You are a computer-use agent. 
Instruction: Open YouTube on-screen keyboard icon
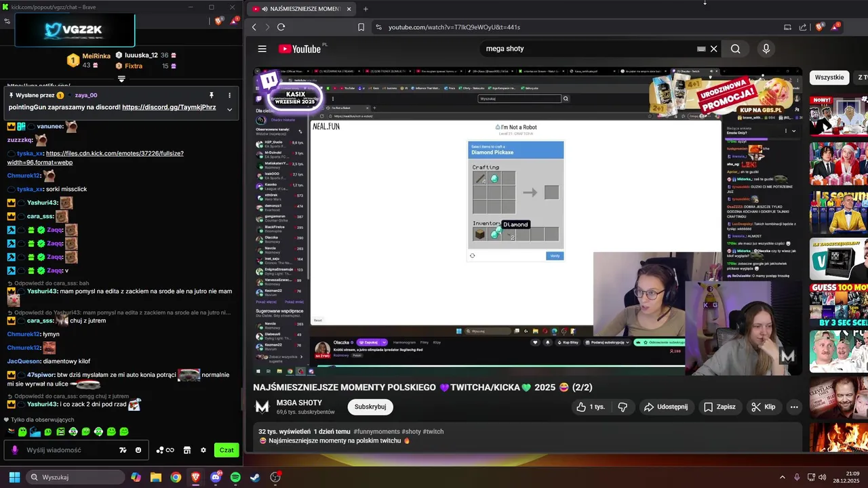701,49
